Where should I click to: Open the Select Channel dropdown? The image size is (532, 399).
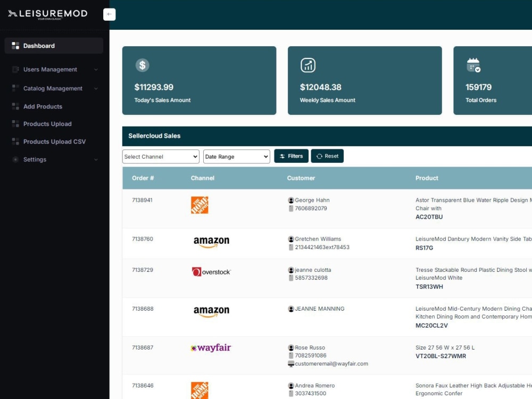(x=161, y=156)
